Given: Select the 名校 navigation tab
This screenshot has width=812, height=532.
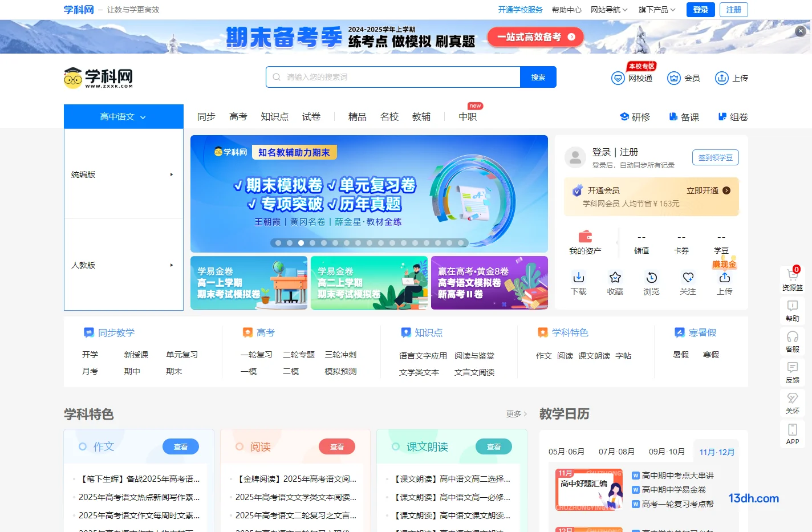Looking at the screenshot, I should point(389,117).
